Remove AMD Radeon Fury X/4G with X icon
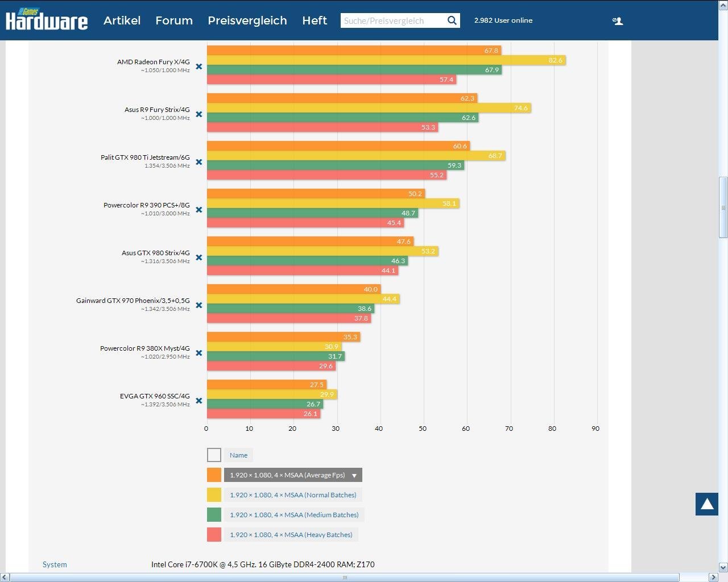The width and height of the screenshot is (728, 582). point(199,66)
